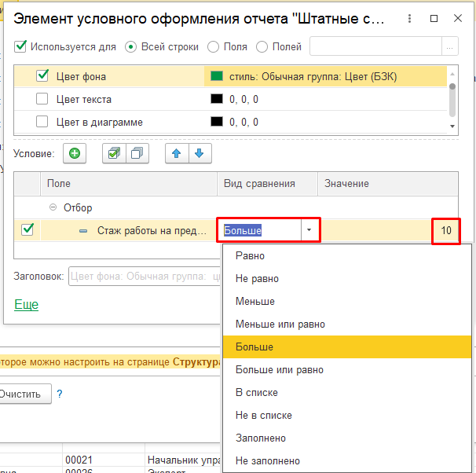Choose Больше или равно from list
This screenshot has height=473, width=476.
click(x=279, y=370)
